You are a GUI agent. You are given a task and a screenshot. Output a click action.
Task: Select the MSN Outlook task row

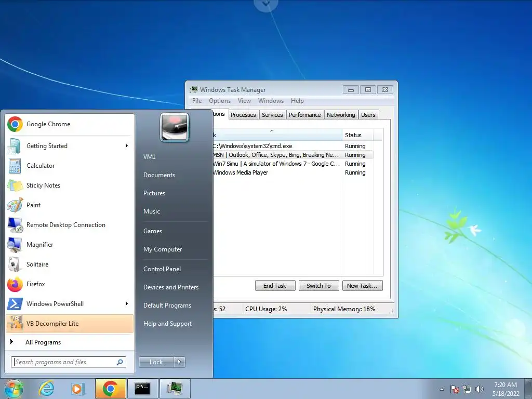point(293,155)
